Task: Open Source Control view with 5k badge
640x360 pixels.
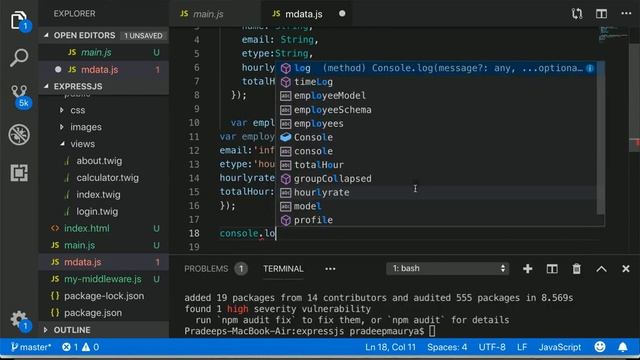Action: [x=19, y=96]
